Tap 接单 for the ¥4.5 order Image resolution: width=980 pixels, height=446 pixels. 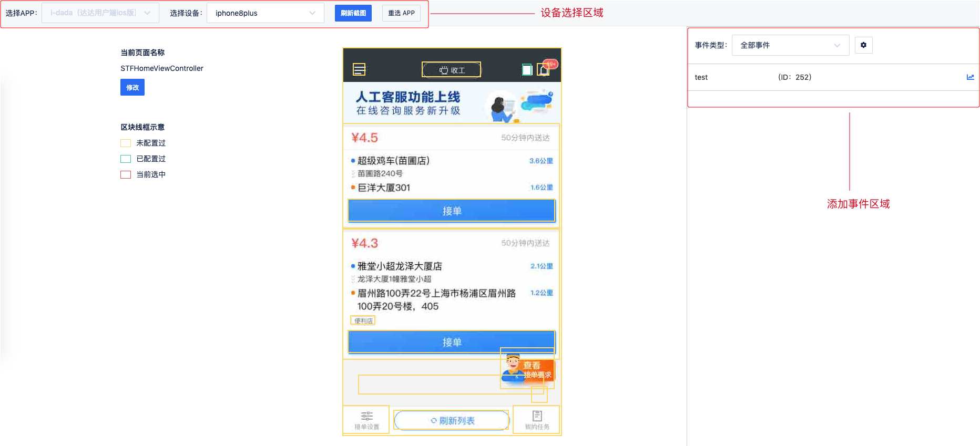(x=452, y=211)
